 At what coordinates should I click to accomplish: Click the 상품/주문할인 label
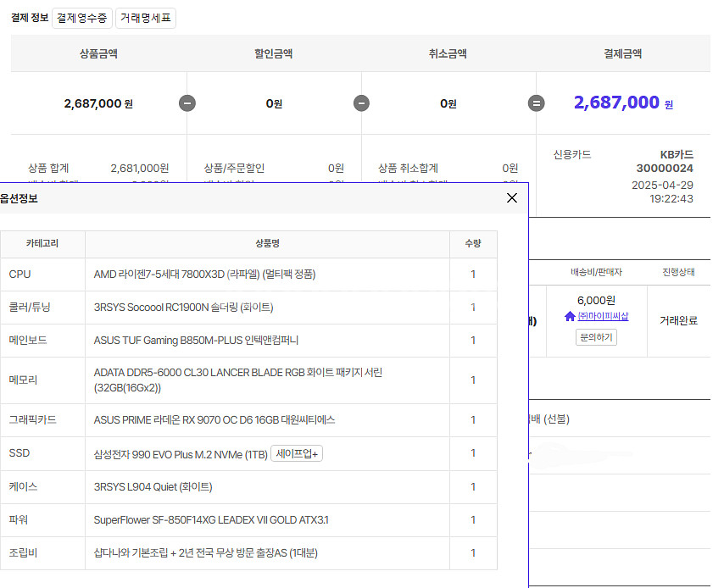click(234, 169)
